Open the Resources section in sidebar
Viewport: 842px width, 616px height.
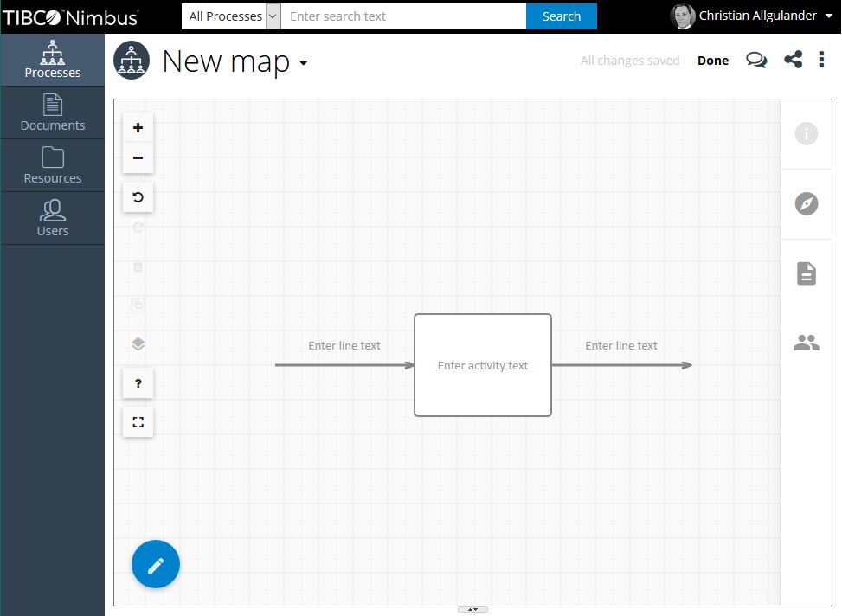click(53, 165)
